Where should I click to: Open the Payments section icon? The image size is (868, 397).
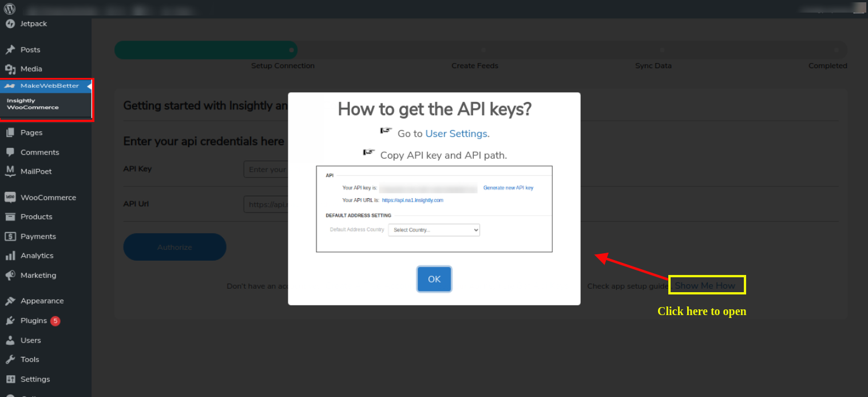(10, 236)
